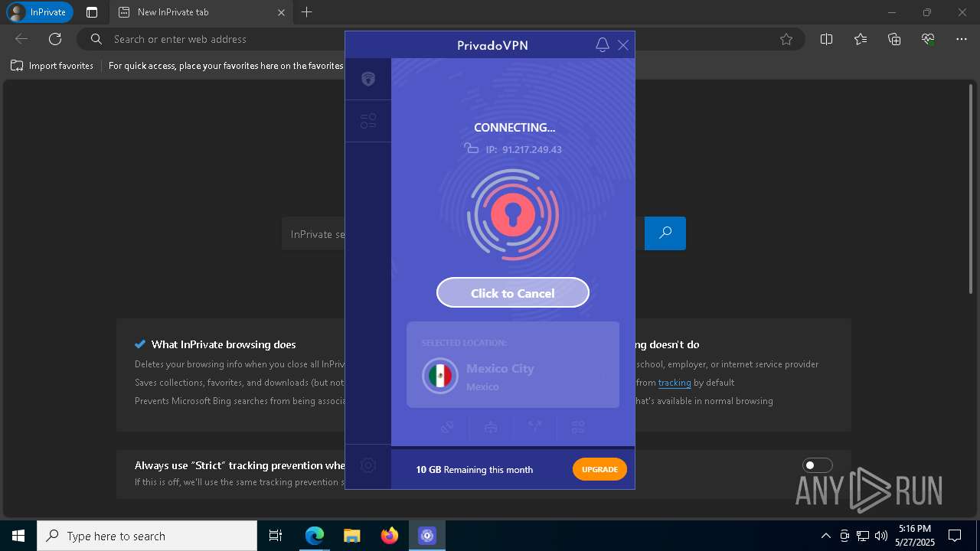The width and height of the screenshot is (980, 551).
Task: Click the Windows taskbar search box
Action: click(147, 536)
